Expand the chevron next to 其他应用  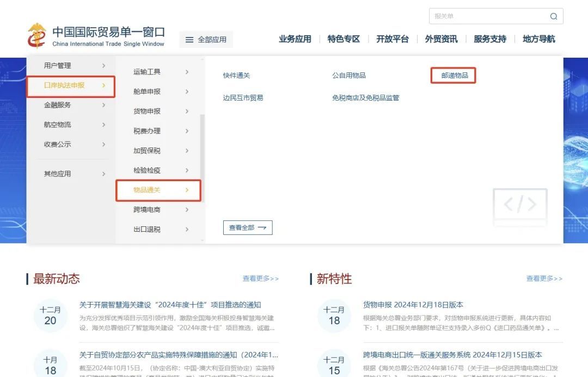tap(103, 174)
